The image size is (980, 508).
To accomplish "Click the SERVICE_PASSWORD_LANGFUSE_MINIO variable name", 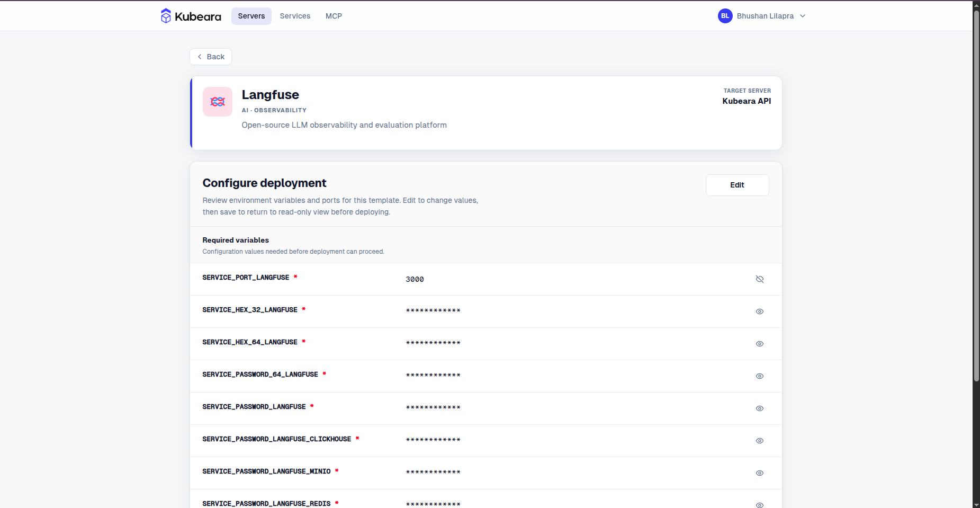I will (266, 471).
